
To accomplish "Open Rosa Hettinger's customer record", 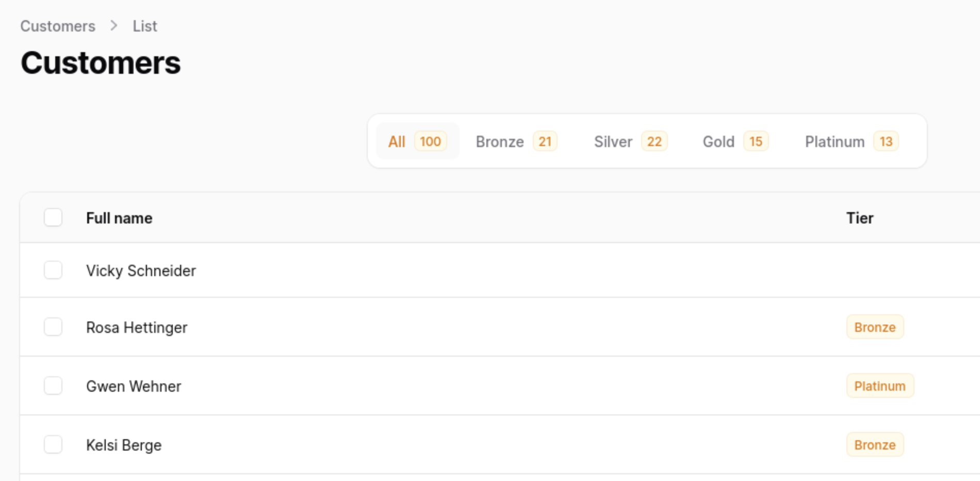I will pos(137,327).
